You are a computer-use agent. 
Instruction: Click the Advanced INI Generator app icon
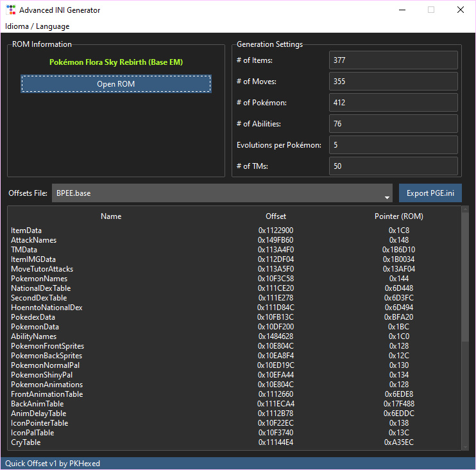(10, 10)
